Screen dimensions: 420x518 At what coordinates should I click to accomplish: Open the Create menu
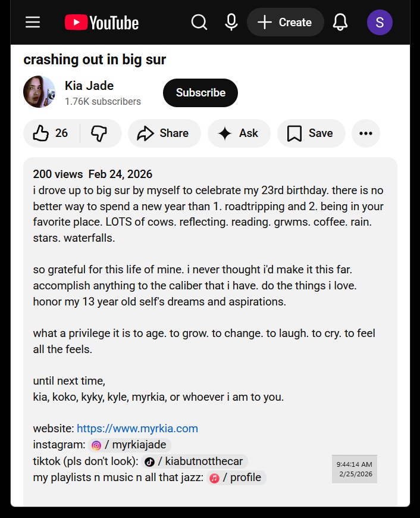(x=285, y=23)
